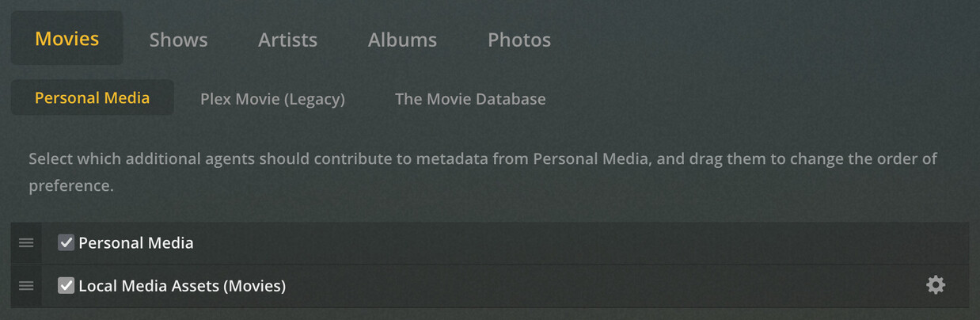Choose the Plex Movie (Legacy) agent
This screenshot has width=980, height=320.
pos(272,99)
